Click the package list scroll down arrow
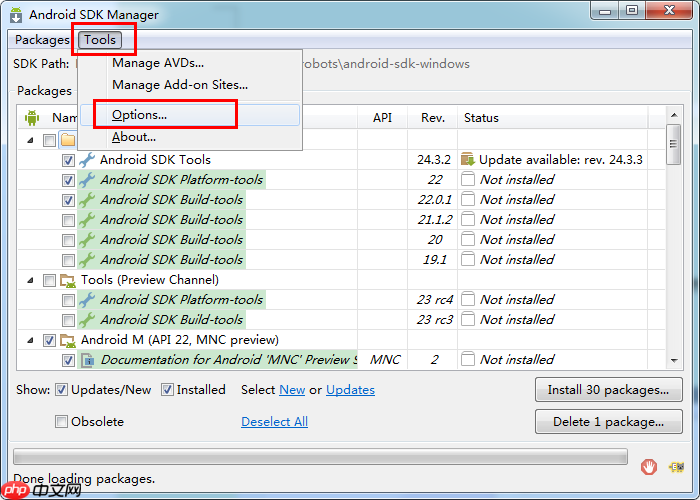 click(674, 361)
